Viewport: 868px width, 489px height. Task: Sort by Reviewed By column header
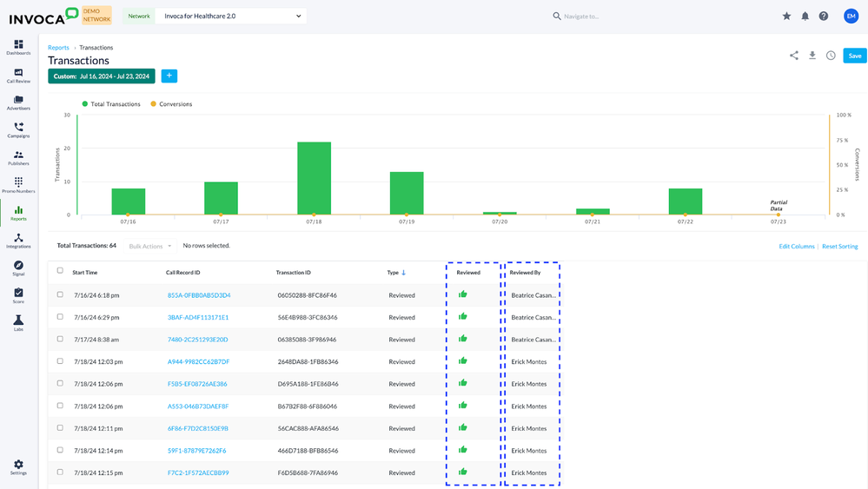[x=525, y=272]
